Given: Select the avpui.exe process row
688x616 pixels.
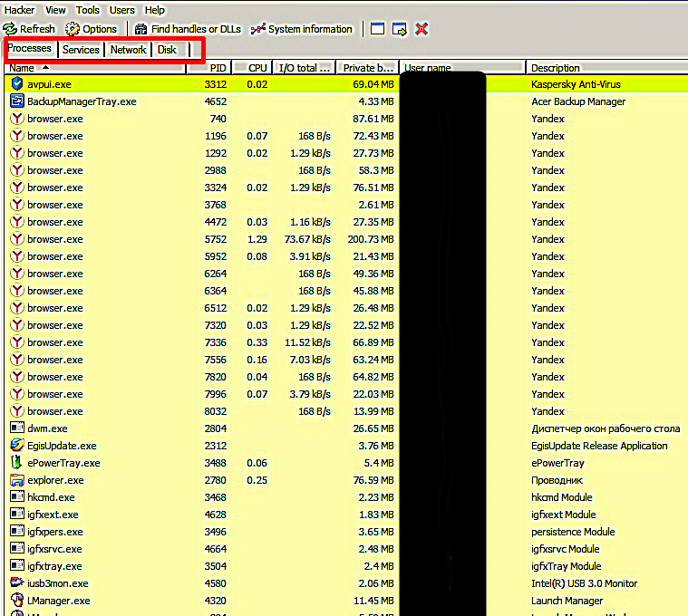Looking at the screenshot, I should (x=346, y=83).
